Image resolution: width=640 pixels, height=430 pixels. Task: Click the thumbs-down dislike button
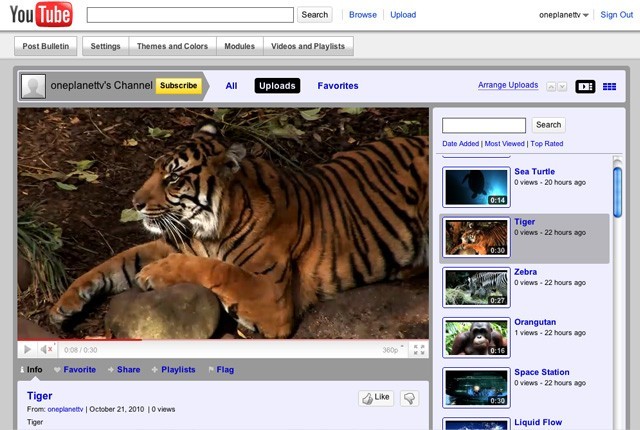[x=409, y=398]
